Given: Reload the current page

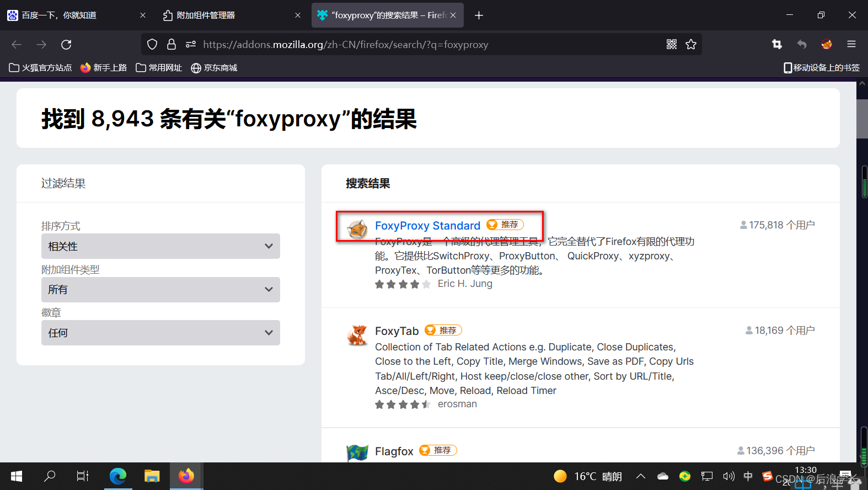Looking at the screenshot, I should (66, 45).
